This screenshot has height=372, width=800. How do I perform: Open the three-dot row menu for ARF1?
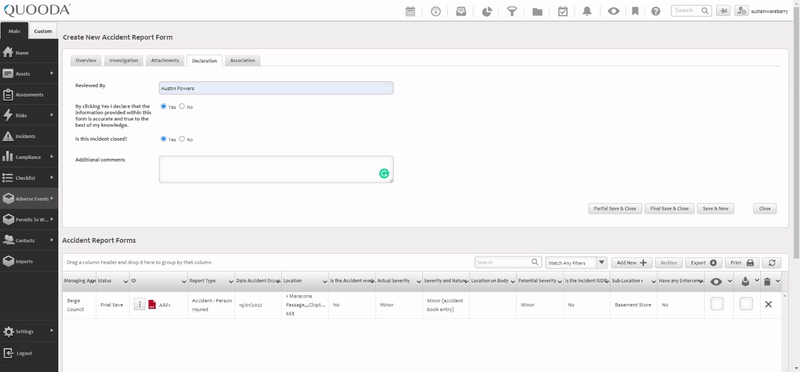point(140,304)
